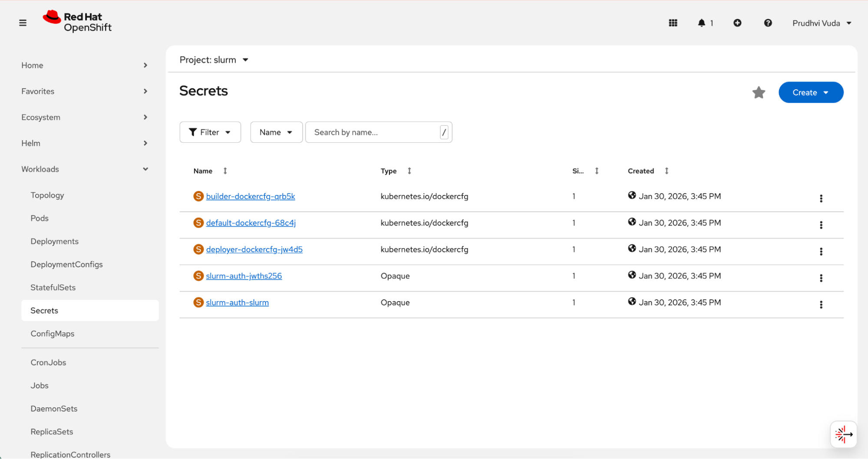Viewport: 868px width, 459px height.
Task: Launch the Lightspeed assistant floating button
Action: tap(843, 434)
